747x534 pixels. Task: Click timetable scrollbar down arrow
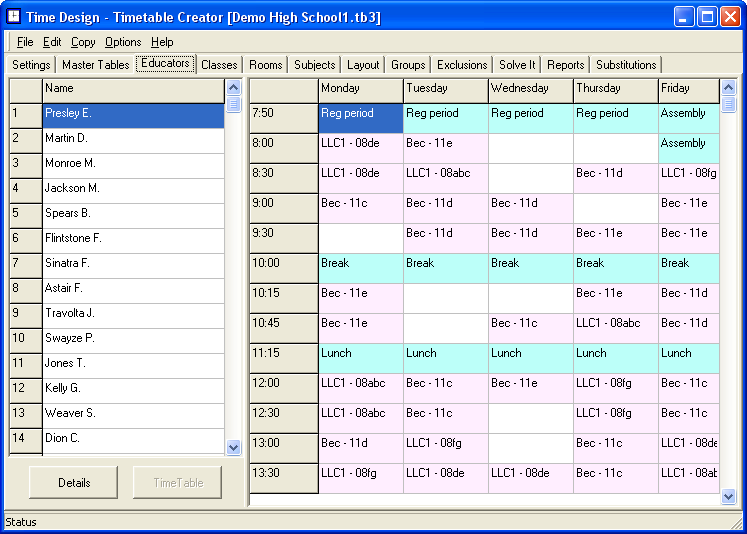pos(728,496)
